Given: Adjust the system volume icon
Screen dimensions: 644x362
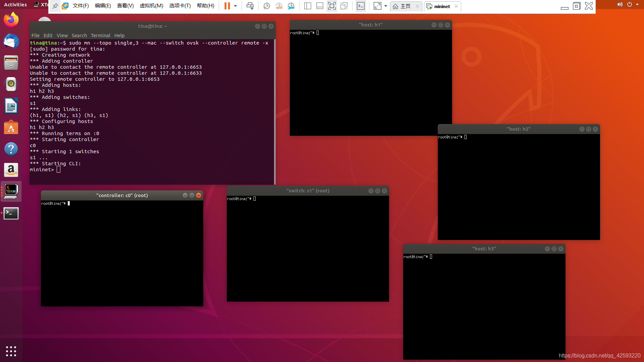Looking at the screenshot, I should 620,5.
